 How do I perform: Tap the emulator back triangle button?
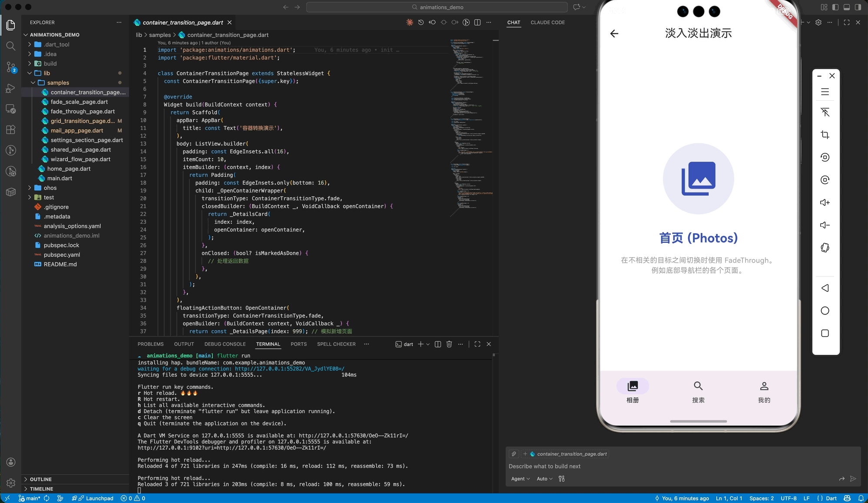click(x=825, y=288)
